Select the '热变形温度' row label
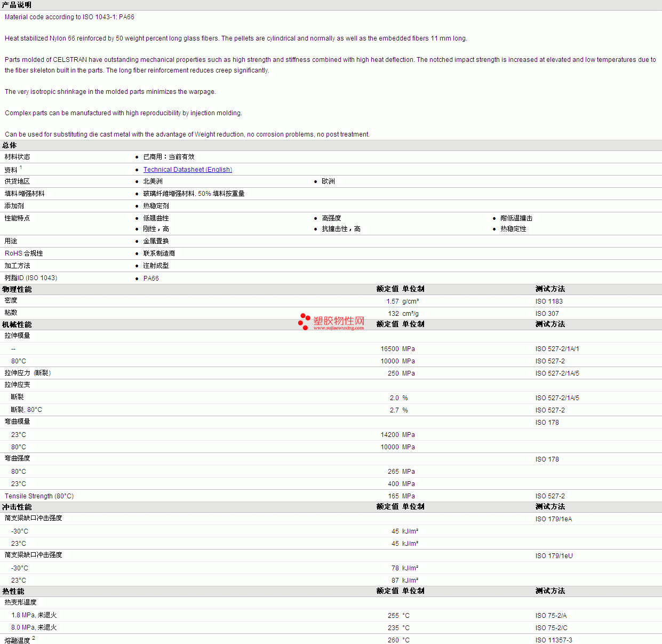The image size is (662, 644). [21, 602]
